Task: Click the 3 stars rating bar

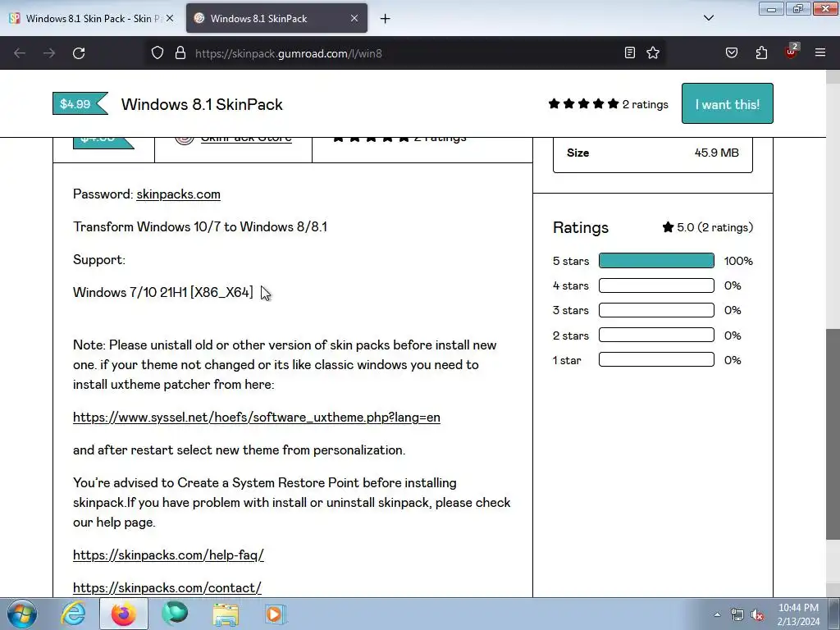Action: tap(656, 310)
